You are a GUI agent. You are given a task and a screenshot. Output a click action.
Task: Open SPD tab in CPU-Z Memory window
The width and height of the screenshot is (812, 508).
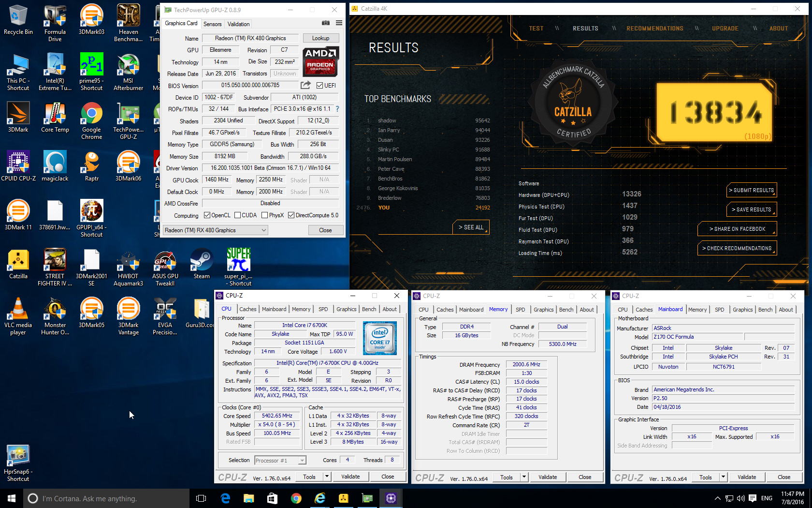coord(521,310)
